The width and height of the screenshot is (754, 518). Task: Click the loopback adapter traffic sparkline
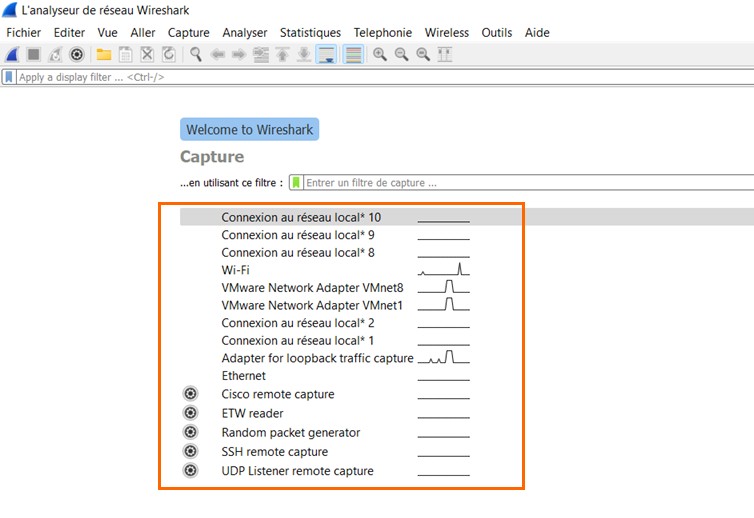point(443,357)
